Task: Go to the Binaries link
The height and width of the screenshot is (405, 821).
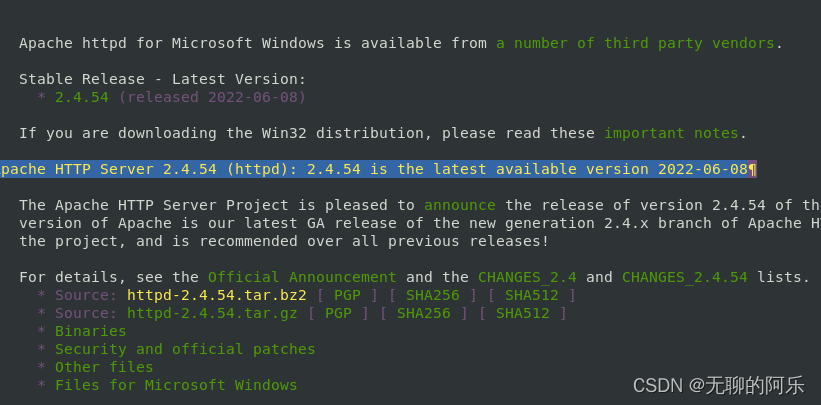Action: pyautogui.click(x=91, y=332)
